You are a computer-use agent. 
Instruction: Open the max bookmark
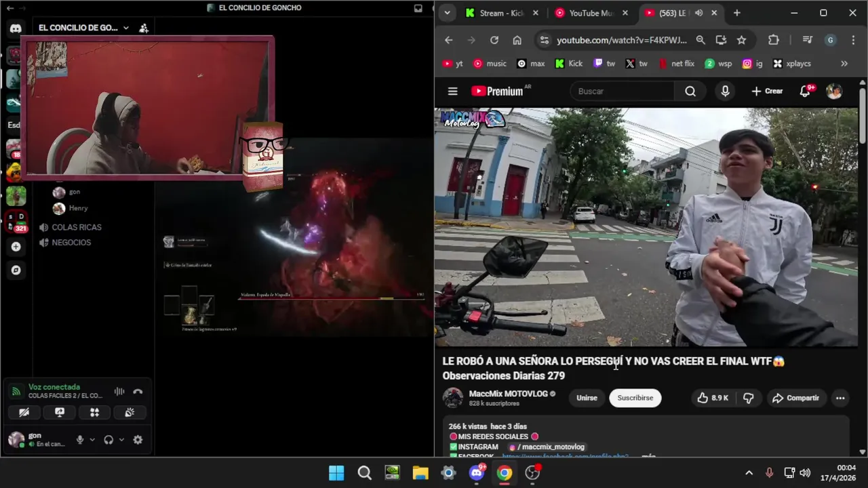pos(531,63)
